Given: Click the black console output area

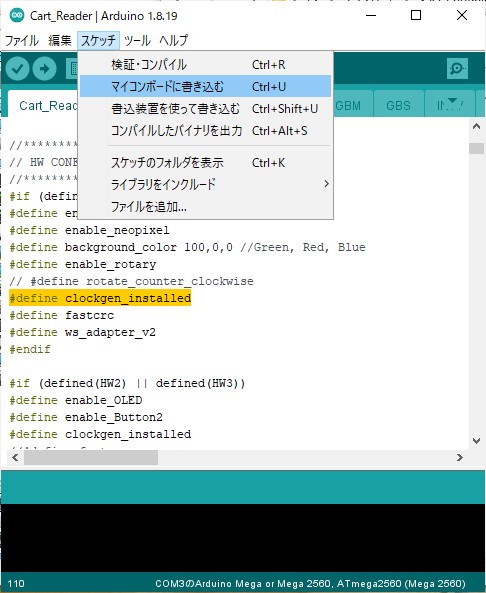Looking at the screenshot, I should [243, 537].
